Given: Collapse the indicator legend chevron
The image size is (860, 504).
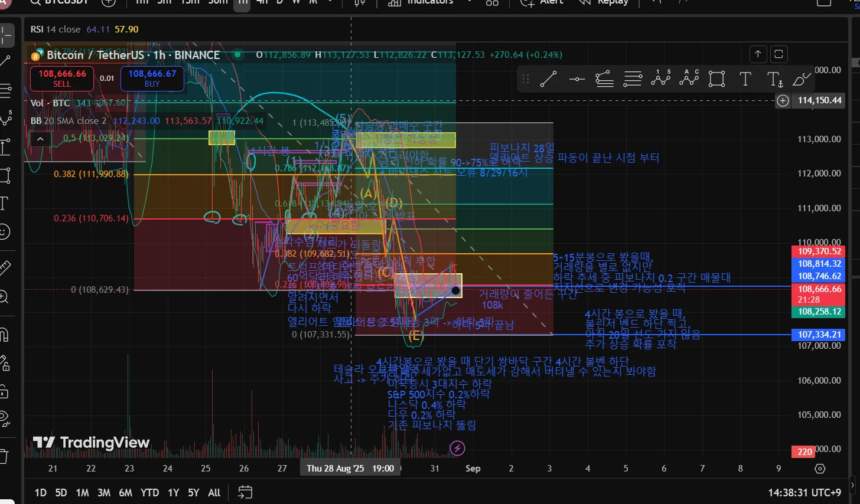Looking at the screenshot, I should click(40, 139).
